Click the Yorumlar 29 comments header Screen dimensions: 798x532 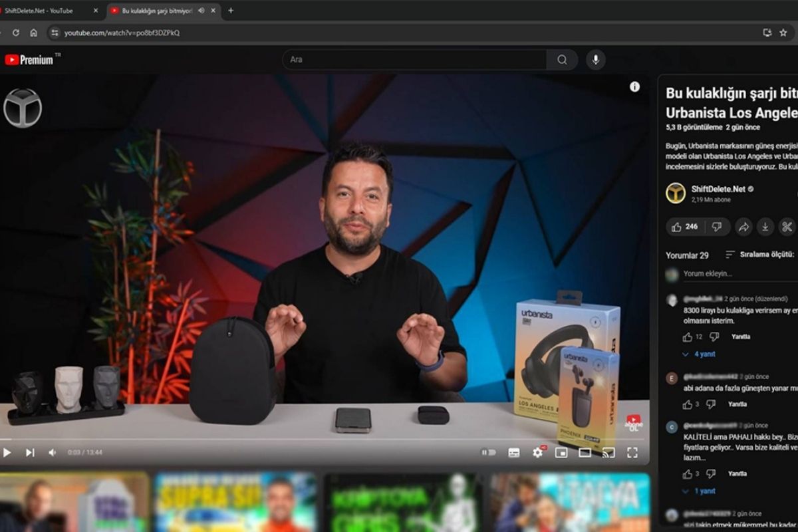(x=687, y=255)
